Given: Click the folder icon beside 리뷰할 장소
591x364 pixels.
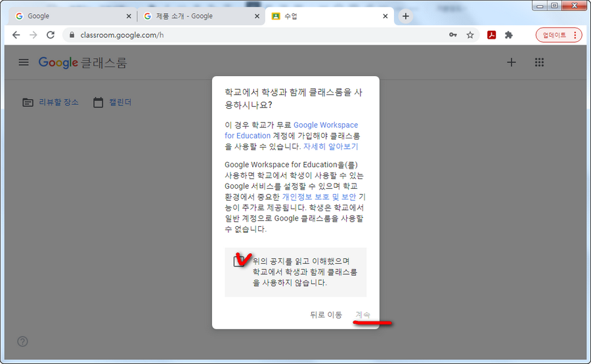Looking at the screenshot, I should click(28, 102).
